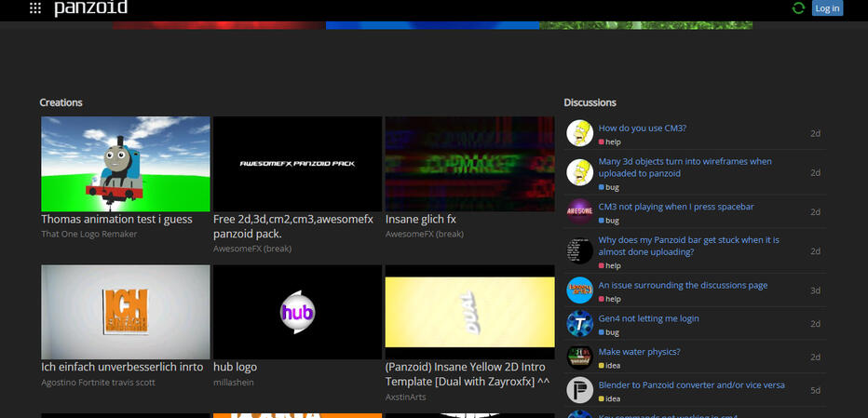Open AwesomeFX Panzoid Pack thumbnail
The width and height of the screenshot is (868, 418).
pyautogui.click(x=297, y=164)
